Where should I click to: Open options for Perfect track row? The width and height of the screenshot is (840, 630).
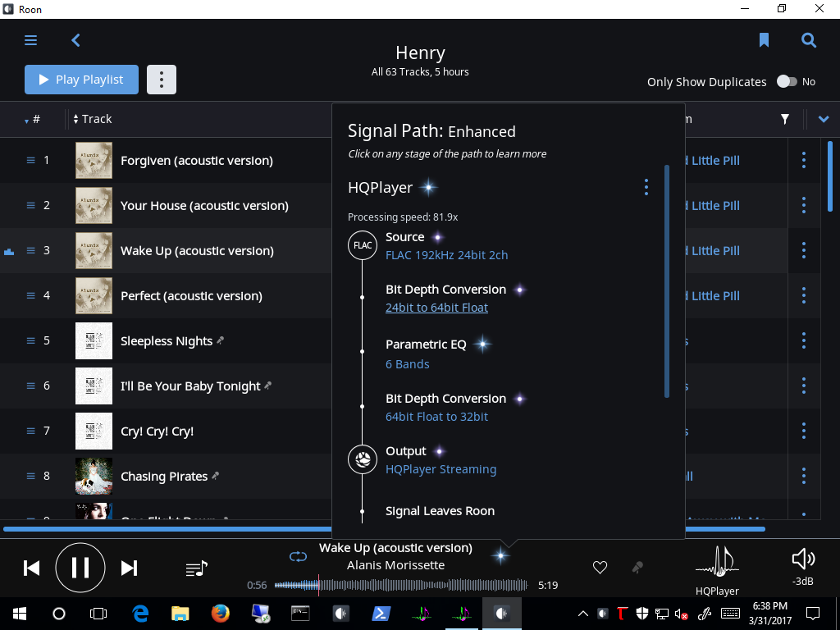804,295
